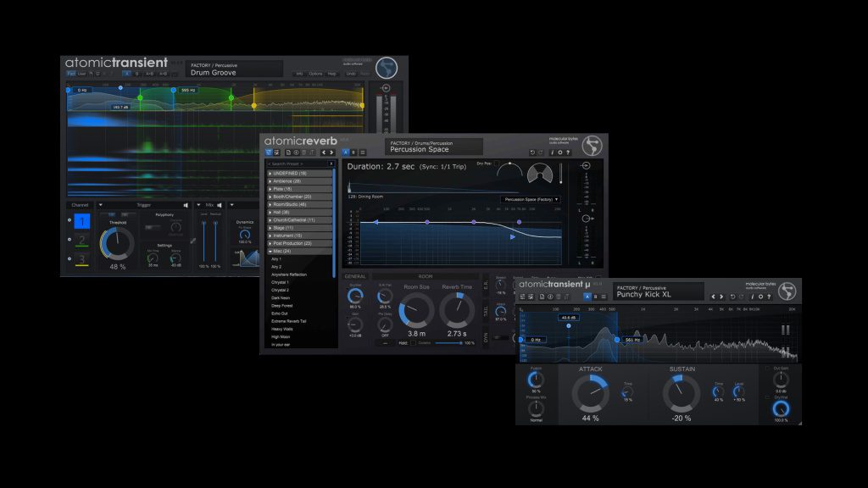Switch to the ROOM tab in atomicreverb
Image resolution: width=868 pixels, height=488 pixels.
426,276
